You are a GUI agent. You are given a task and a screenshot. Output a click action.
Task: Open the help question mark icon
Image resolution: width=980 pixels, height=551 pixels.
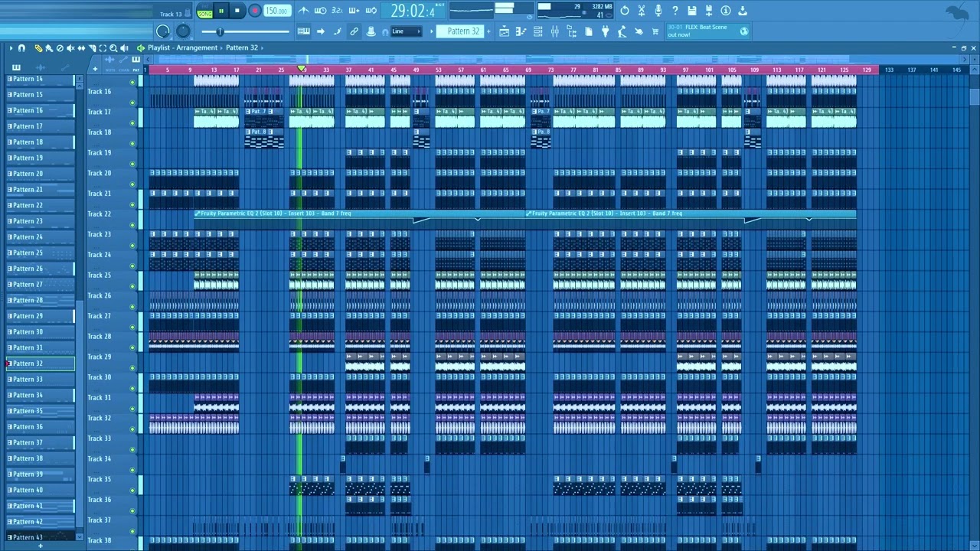(675, 11)
